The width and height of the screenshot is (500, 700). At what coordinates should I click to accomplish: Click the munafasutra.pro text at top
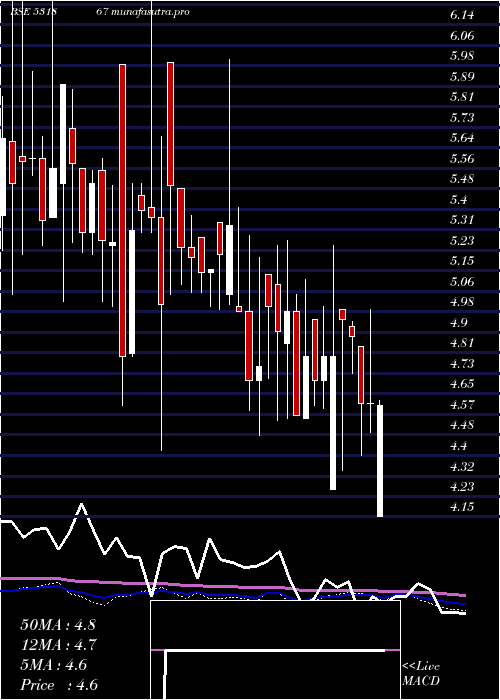(x=148, y=12)
